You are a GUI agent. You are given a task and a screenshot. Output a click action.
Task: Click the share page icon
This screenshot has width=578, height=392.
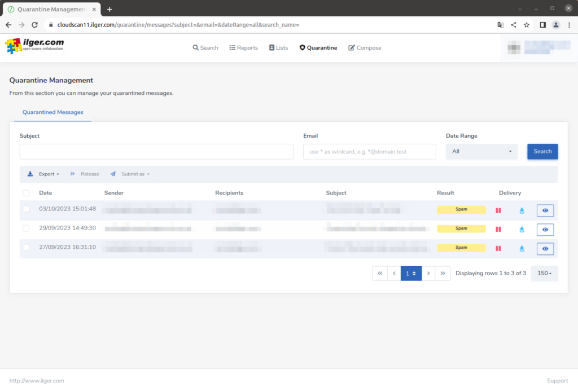pyautogui.click(x=514, y=25)
